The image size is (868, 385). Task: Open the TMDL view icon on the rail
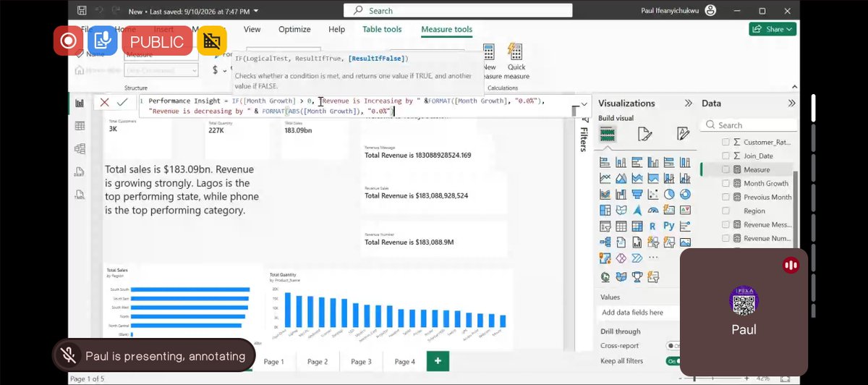[80, 194]
